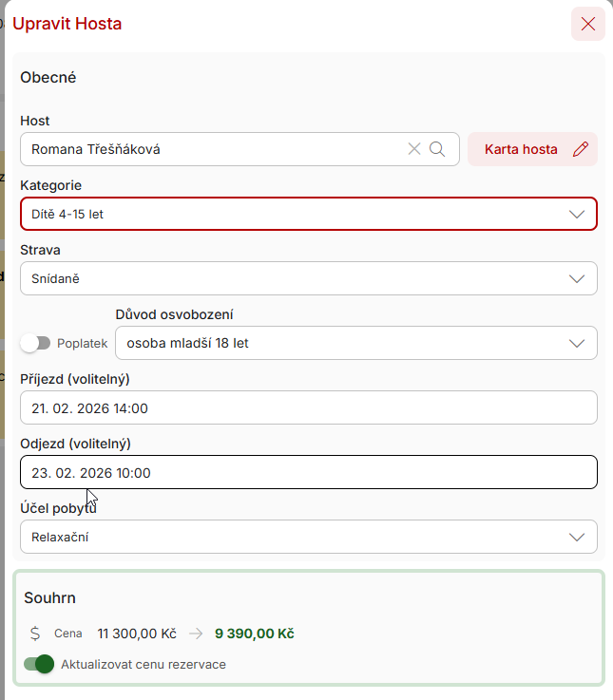
Task: Click the pencil icon on Karta hosta
Action: [581, 149]
